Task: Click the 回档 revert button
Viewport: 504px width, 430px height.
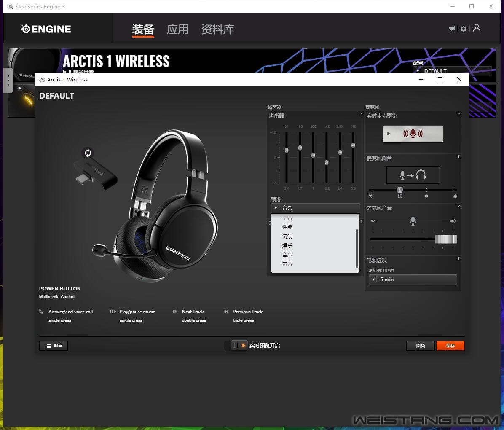Action: (421, 346)
